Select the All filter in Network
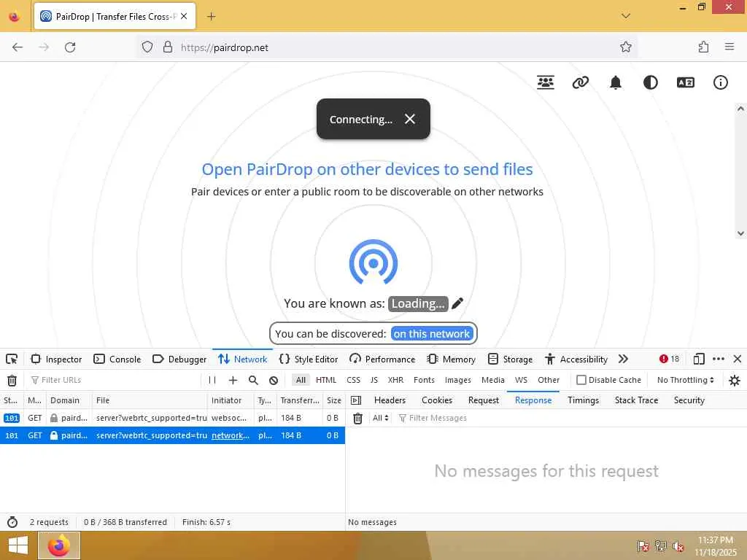The width and height of the screenshot is (747, 560). [301, 380]
